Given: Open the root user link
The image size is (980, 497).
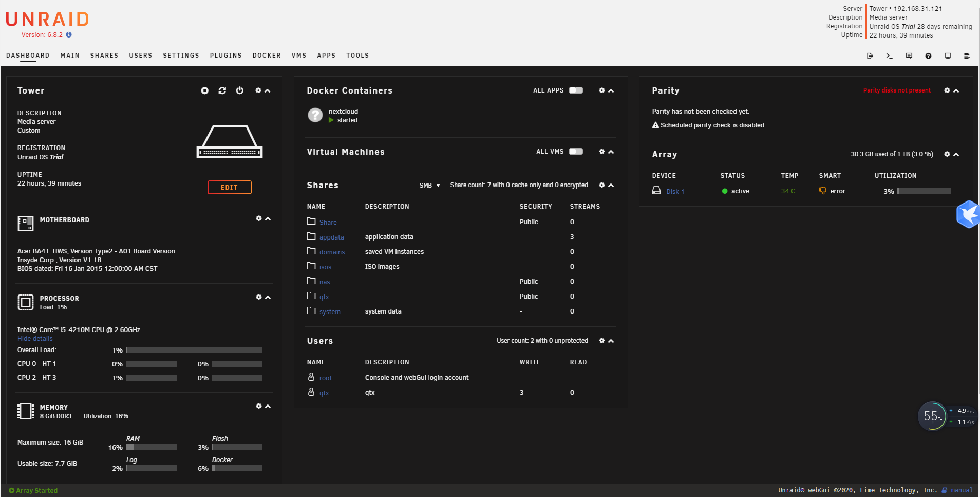Looking at the screenshot, I should coord(326,378).
